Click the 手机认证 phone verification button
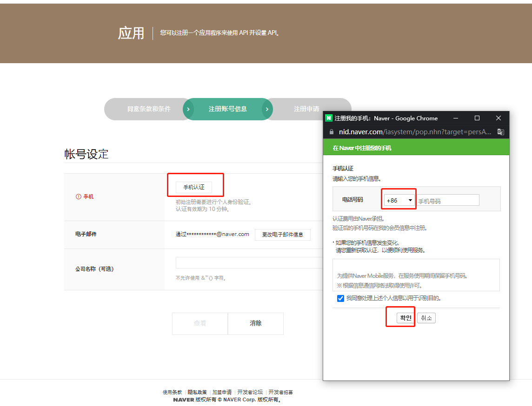 point(194,187)
